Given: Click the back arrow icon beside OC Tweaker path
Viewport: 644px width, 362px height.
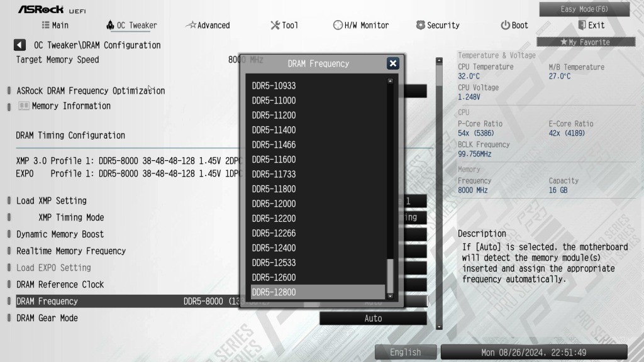Looking at the screenshot, I should (x=19, y=45).
